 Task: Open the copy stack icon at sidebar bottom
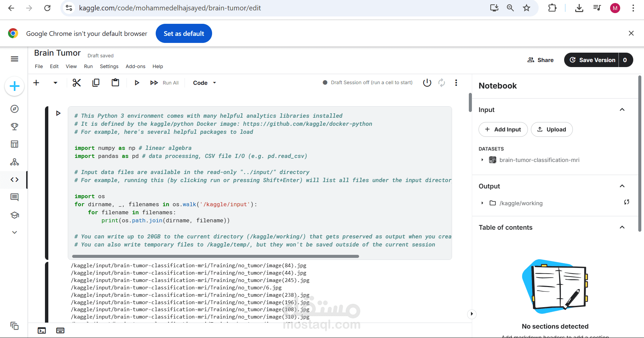click(14, 326)
